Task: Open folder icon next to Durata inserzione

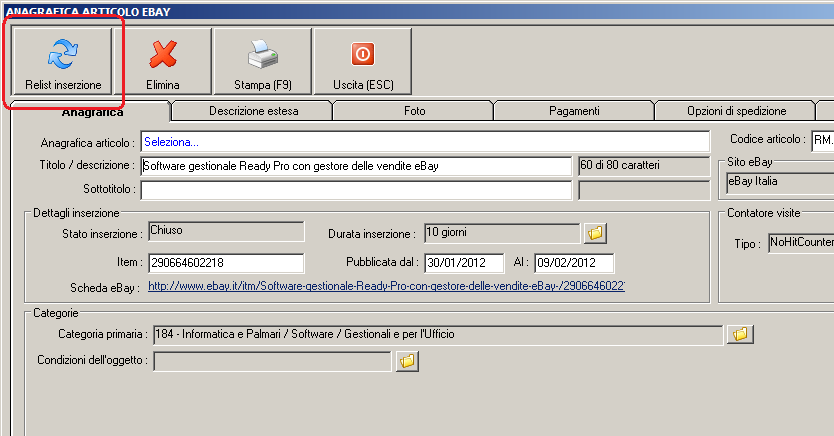Action: [595, 233]
